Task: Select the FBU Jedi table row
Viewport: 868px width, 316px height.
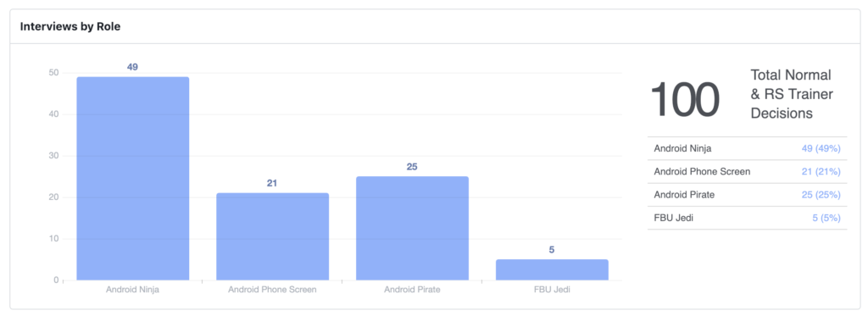Action: coord(747,218)
